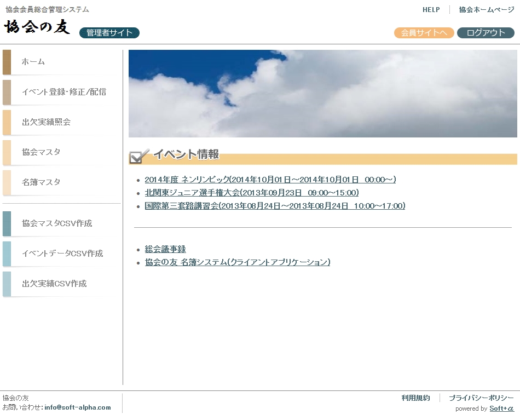Open イベントデータCSV作成 menu item
Viewport: 520px width, 420px height.
pos(62,254)
